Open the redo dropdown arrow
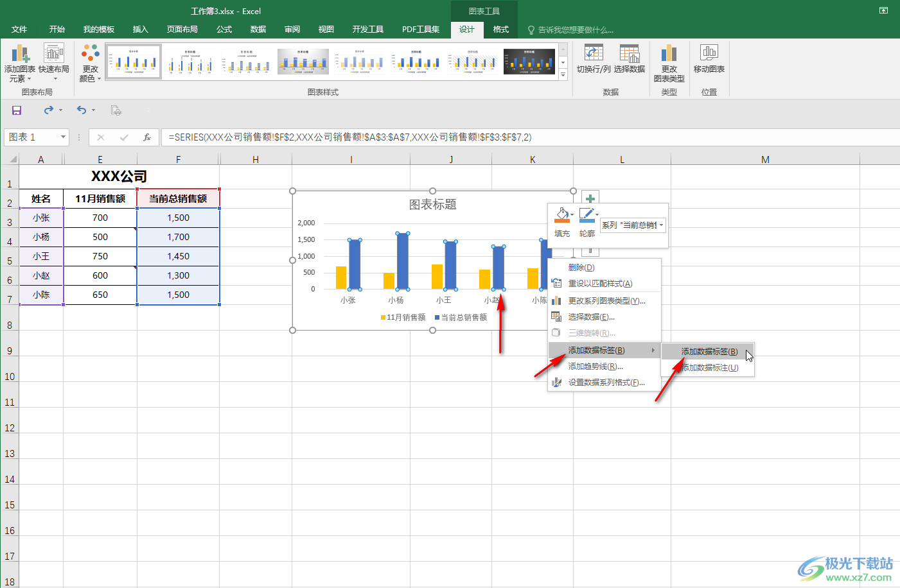 (61, 110)
